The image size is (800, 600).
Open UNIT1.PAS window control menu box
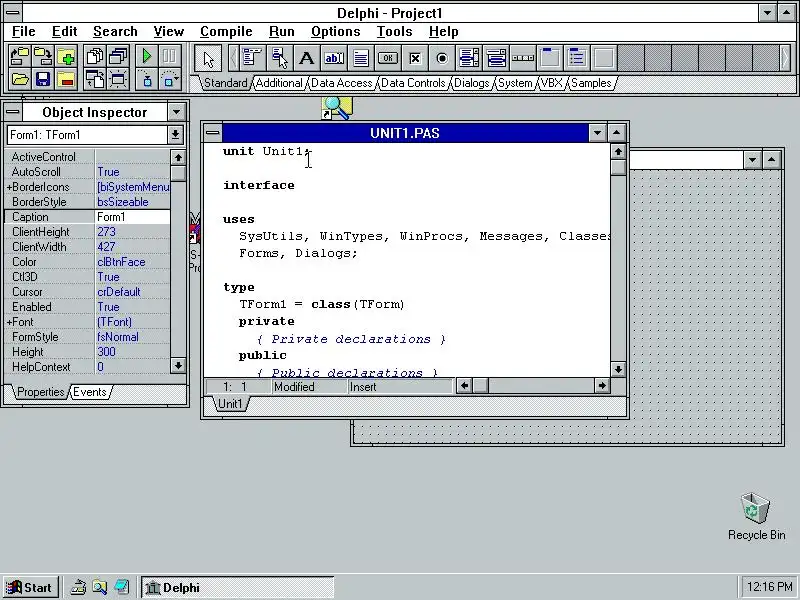point(213,133)
